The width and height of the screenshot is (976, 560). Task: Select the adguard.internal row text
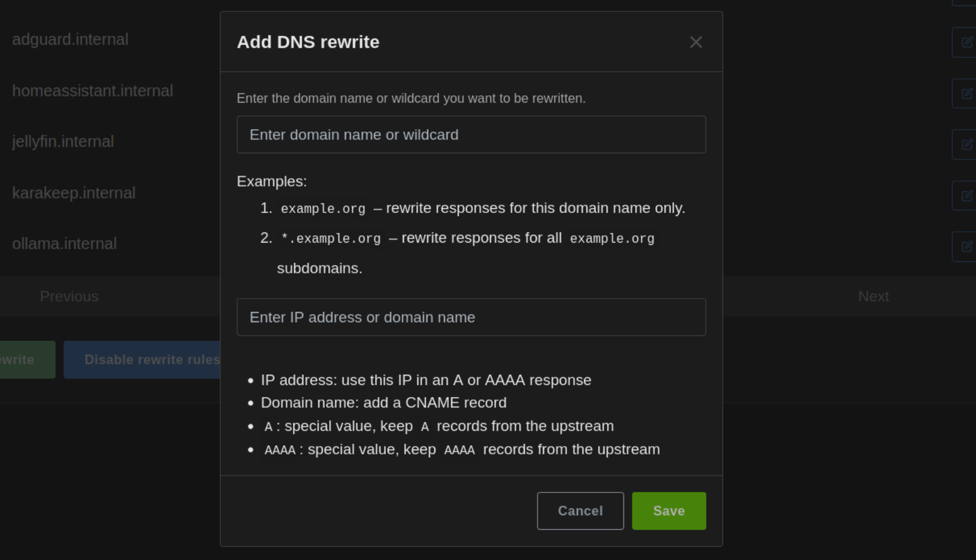[x=70, y=39]
